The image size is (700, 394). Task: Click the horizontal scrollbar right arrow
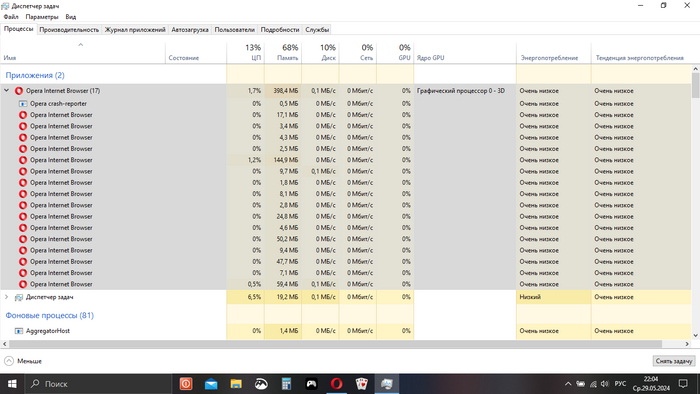(x=687, y=344)
